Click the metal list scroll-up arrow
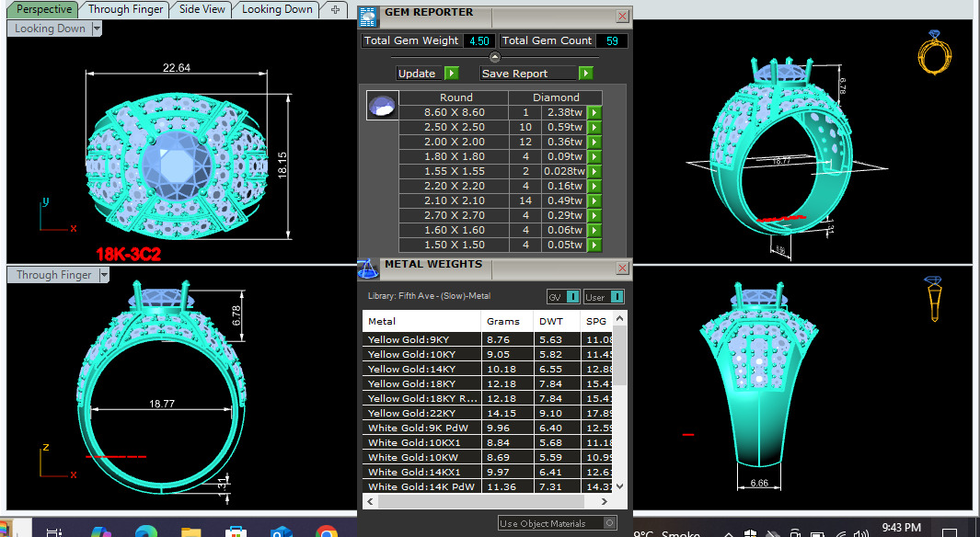 click(x=619, y=318)
